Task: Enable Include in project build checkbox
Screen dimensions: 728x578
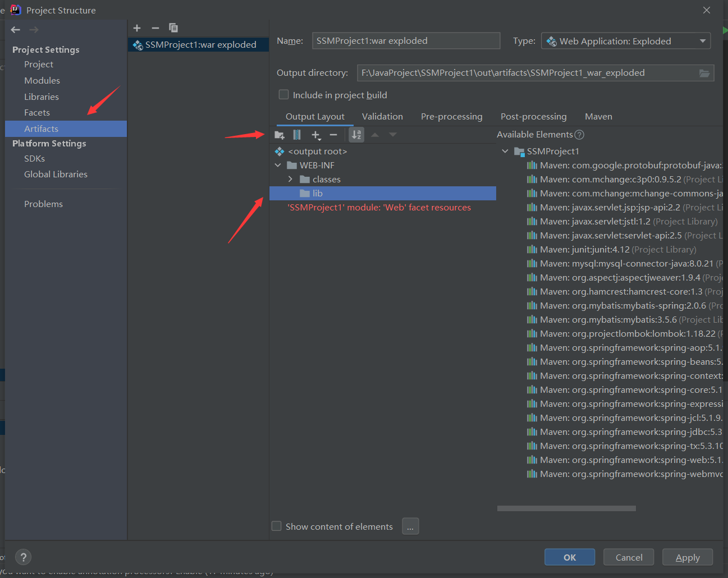Action: pyautogui.click(x=284, y=95)
